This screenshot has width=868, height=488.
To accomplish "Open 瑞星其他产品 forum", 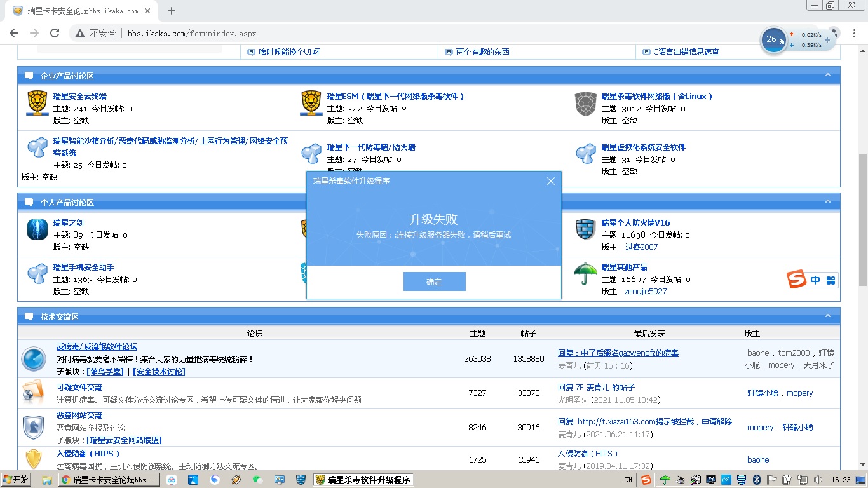I will point(625,268).
